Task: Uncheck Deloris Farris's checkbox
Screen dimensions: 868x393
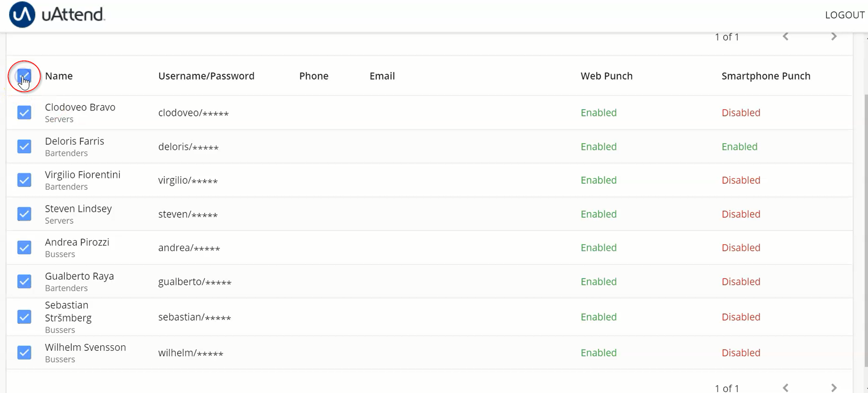Action: pos(24,146)
